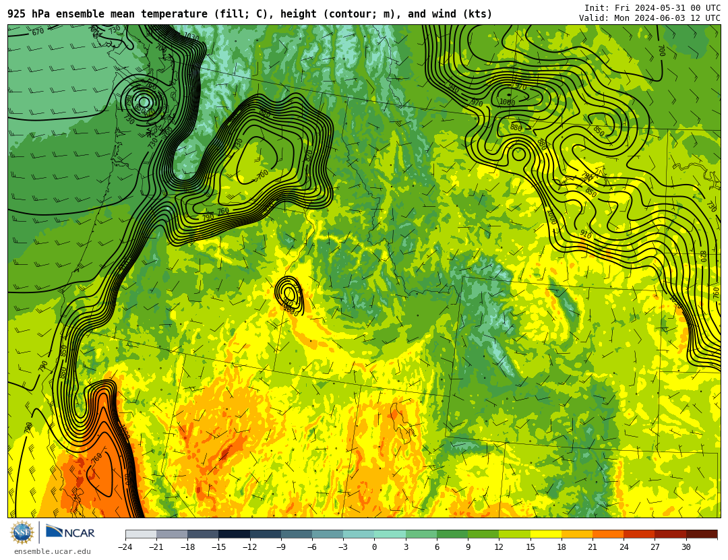Screen dimensions: 728x560
Task: Pick the colorbar swatch between -15 and -12
Action: tap(235, 534)
